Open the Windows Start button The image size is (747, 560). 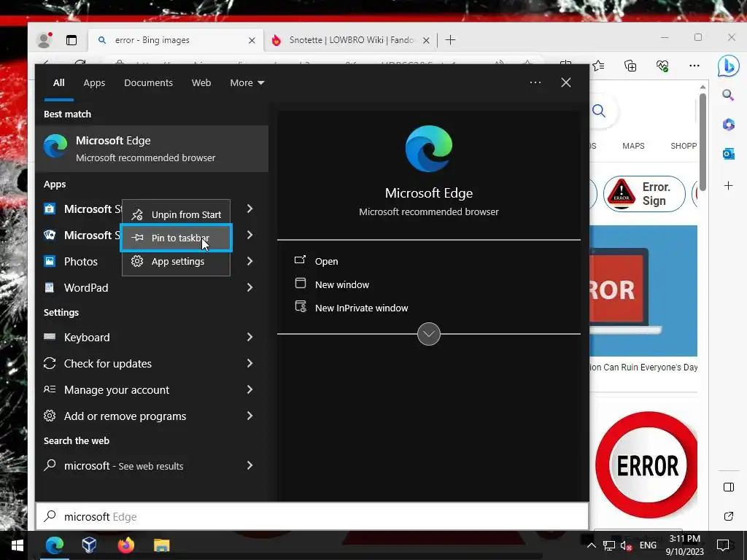(x=18, y=545)
